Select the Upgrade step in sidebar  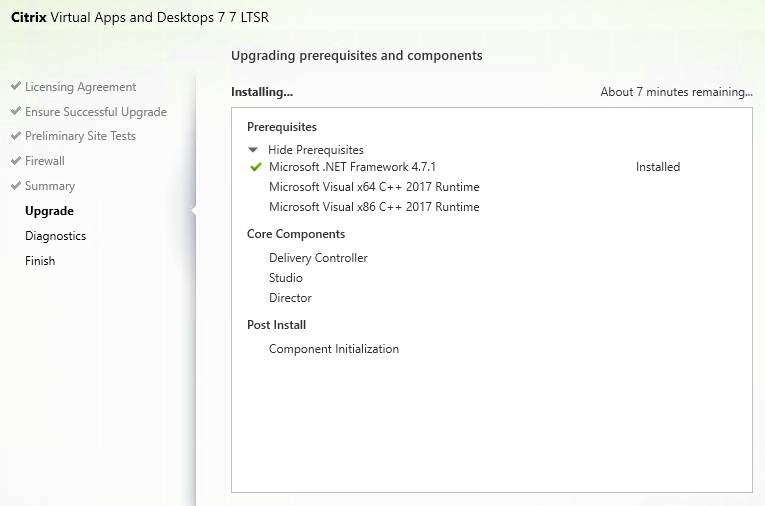(x=49, y=211)
